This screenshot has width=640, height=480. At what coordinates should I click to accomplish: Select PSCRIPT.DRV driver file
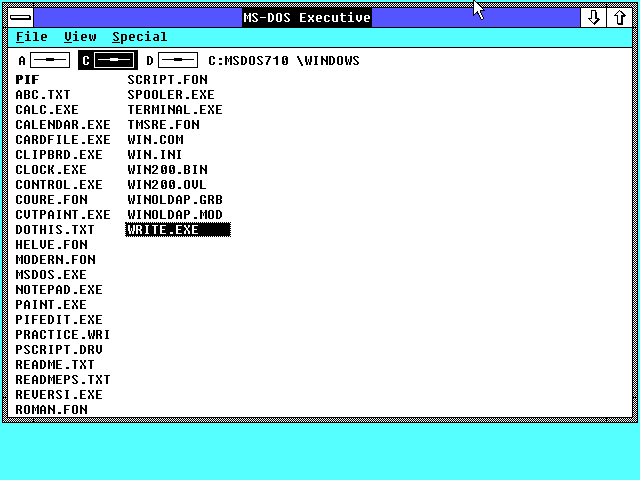pyautogui.click(x=59, y=349)
